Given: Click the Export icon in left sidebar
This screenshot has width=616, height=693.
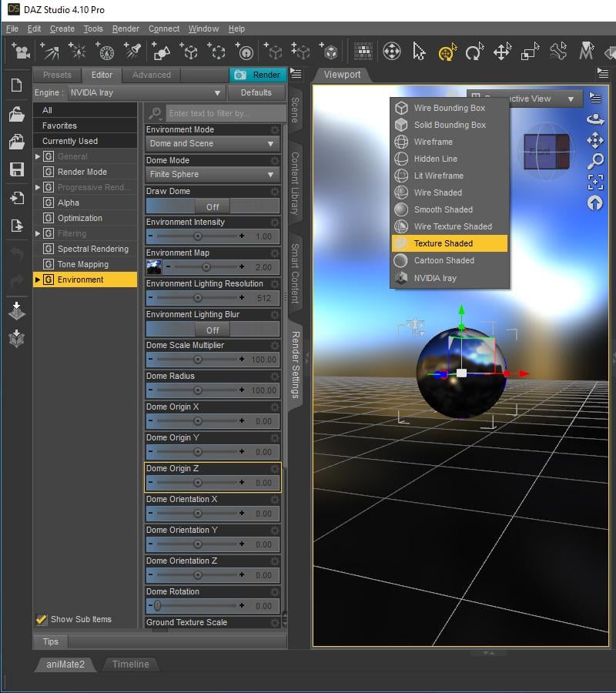Looking at the screenshot, I should pos(17,226).
